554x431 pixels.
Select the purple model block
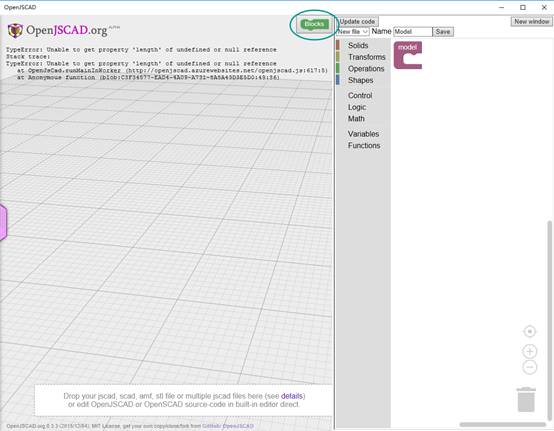coord(407,55)
